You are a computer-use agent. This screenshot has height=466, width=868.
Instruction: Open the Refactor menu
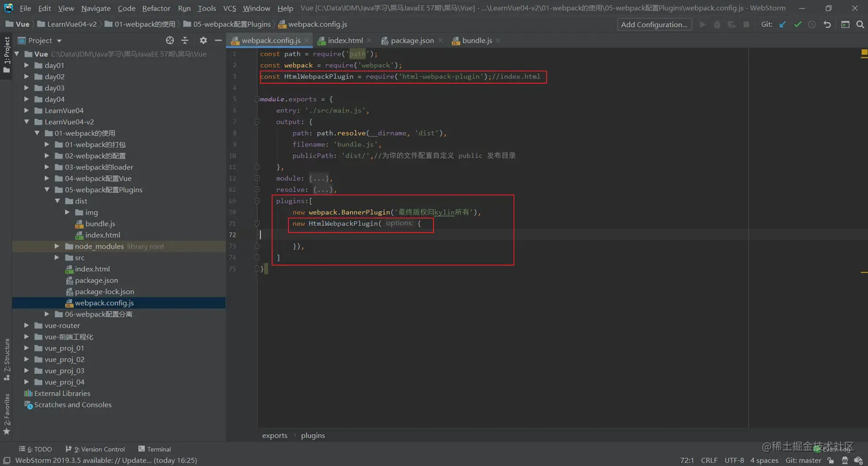(156, 8)
